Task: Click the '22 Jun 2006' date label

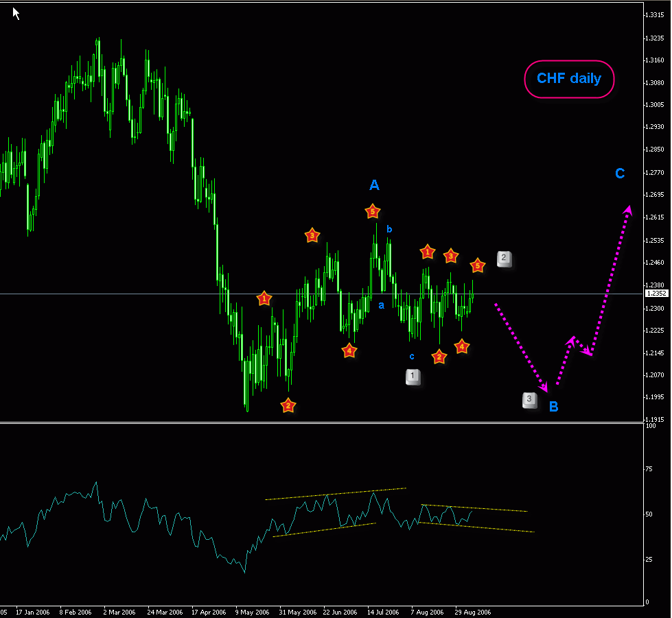Action: tap(340, 612)
